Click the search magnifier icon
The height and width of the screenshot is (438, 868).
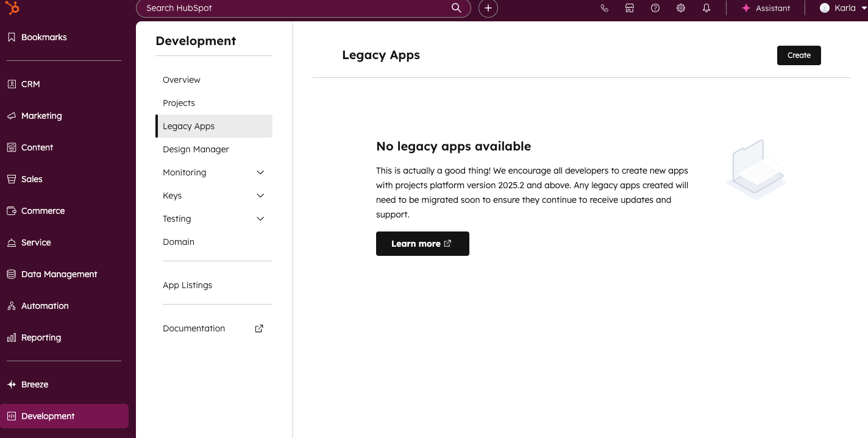[x=456, y=8]
